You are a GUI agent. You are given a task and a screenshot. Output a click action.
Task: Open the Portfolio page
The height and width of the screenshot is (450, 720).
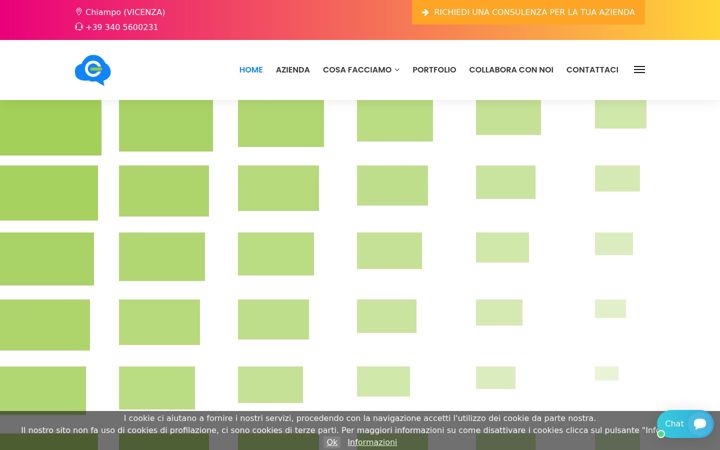(434, 70)
